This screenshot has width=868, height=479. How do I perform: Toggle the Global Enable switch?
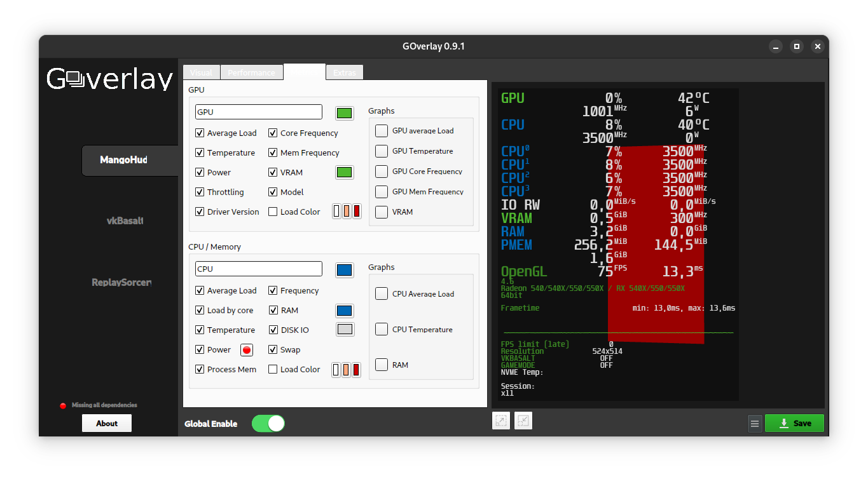[x=268, y=424]
